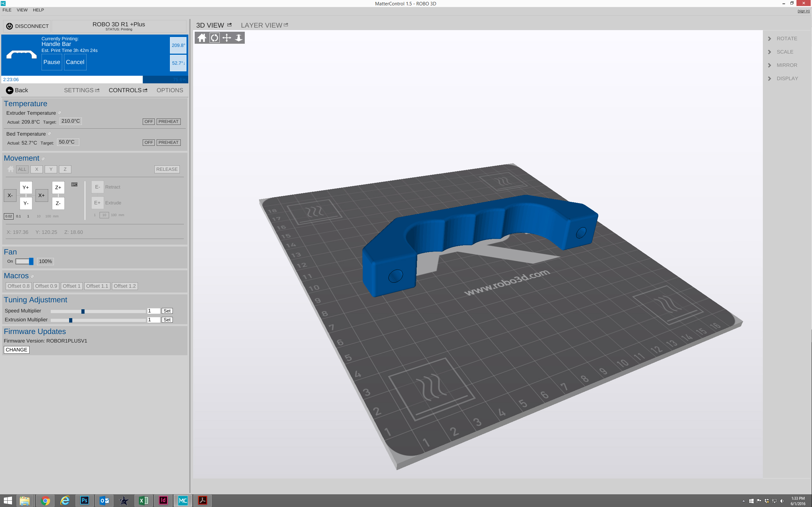Image resolution: width=812 pixels, height=507 pixels.
Task: Select the rotate view tool
Action: click(214, 38)
